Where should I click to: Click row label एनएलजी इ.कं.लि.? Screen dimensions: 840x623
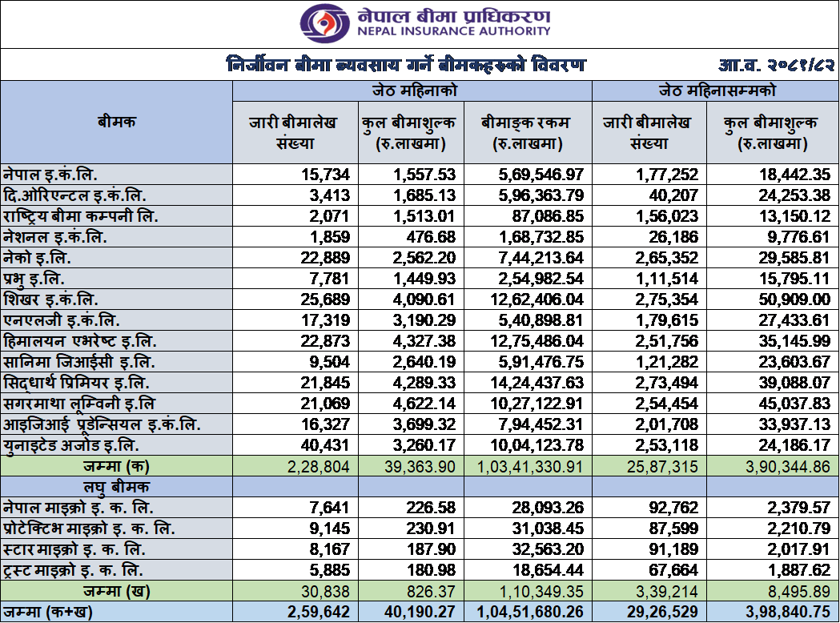point(62,320)
